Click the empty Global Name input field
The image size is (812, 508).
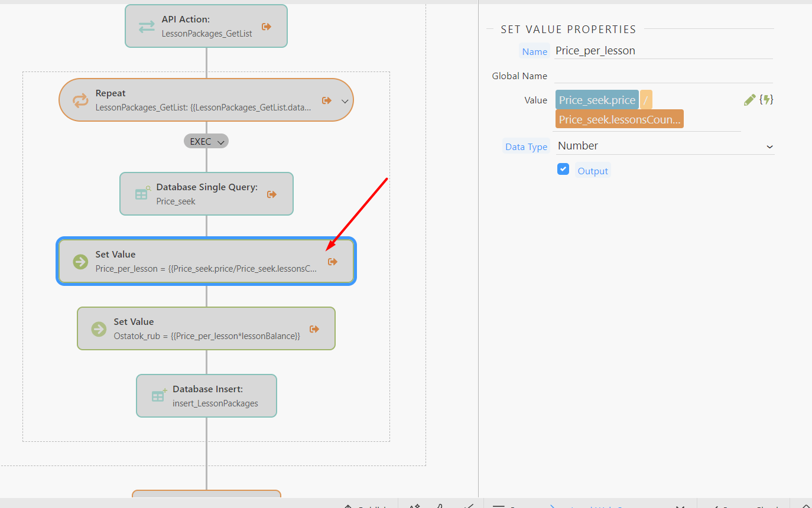[663, 76]
